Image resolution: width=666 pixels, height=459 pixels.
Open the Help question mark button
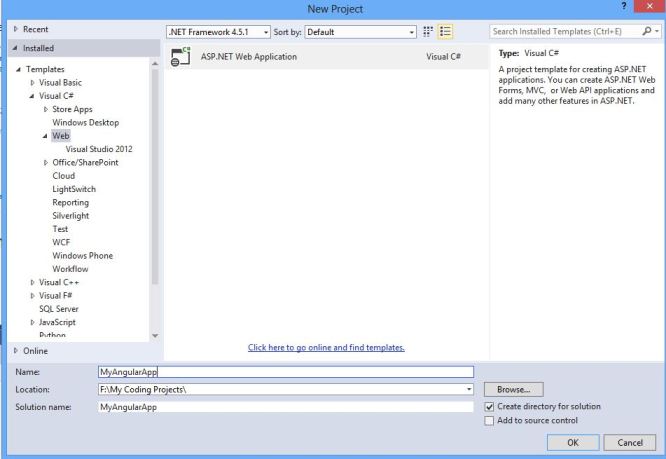click(624, 6)
